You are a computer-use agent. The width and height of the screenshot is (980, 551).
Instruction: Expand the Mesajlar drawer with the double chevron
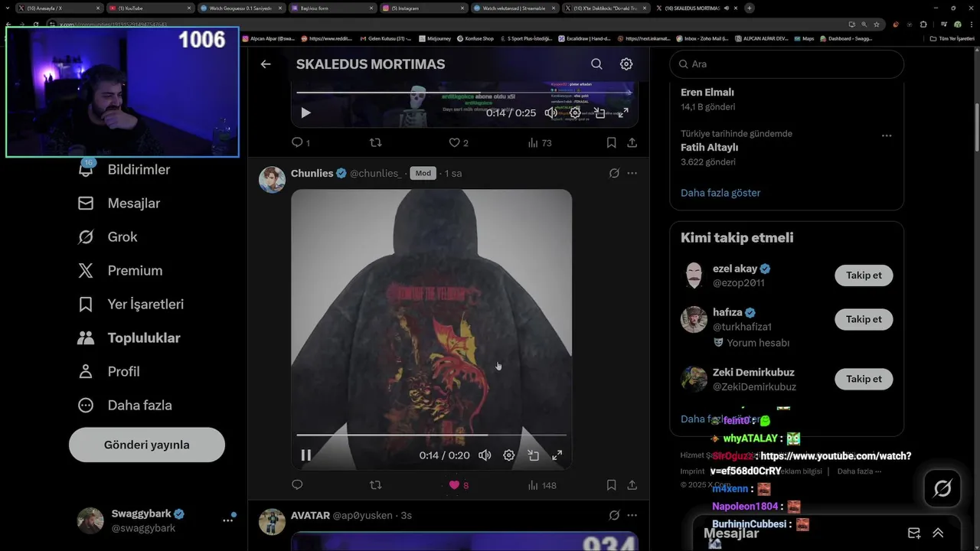click(x=938, y=533)
